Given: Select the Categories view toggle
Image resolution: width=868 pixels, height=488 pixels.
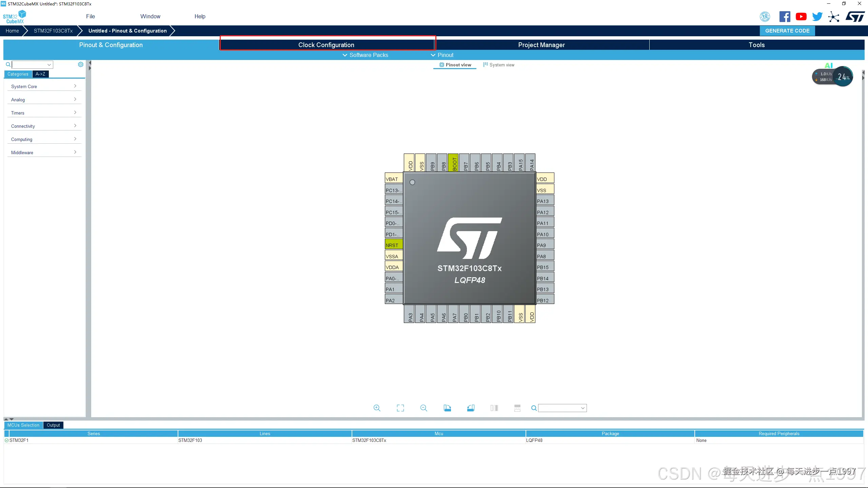Looking at the screenshot, I should pos(18,74).
